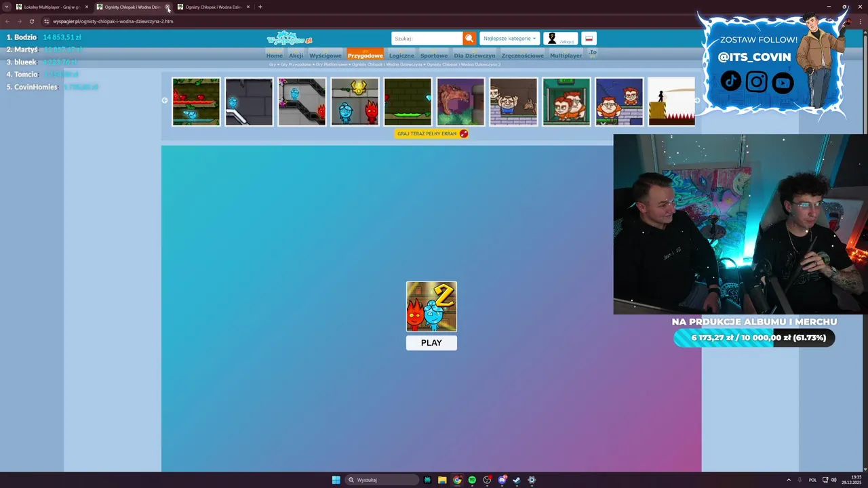
Task: Go back with the browser back arrow
Action: (7, 21)
